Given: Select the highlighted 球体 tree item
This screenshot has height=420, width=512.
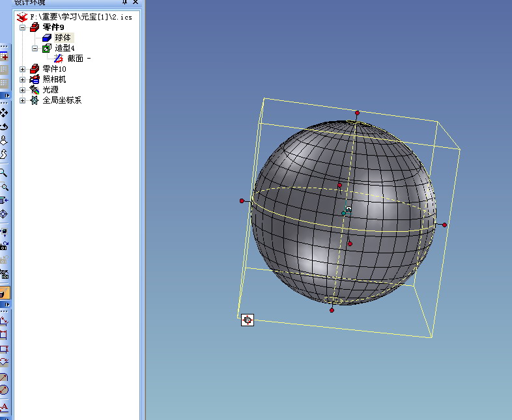Looking at the screenshot, I should tap(64, 38).
